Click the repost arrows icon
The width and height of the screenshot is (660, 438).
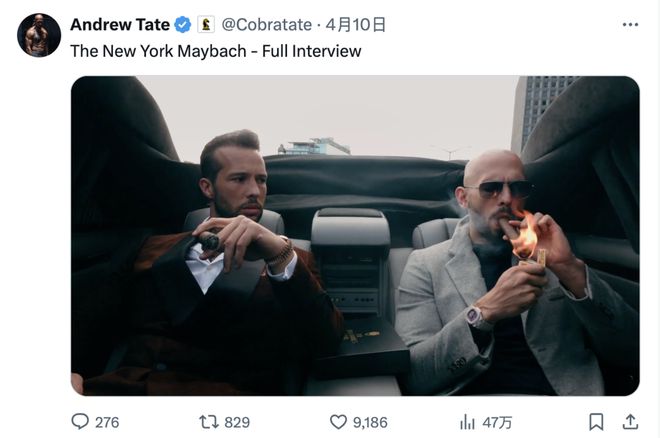click(x=208, y=422)
